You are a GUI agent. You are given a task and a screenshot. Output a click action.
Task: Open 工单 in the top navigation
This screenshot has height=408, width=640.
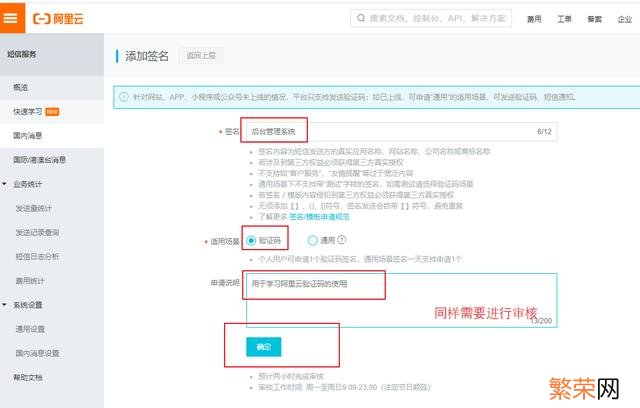click(564, 19)
